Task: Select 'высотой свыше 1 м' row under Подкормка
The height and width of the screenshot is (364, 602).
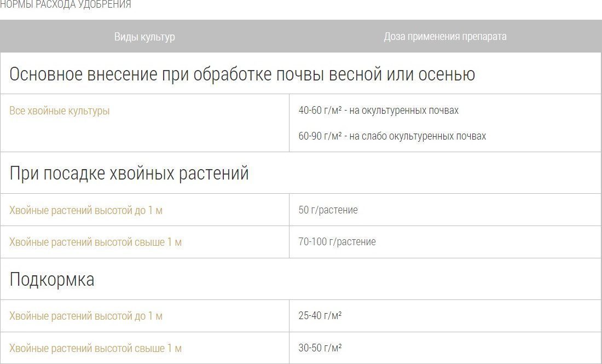Action: 95,348
